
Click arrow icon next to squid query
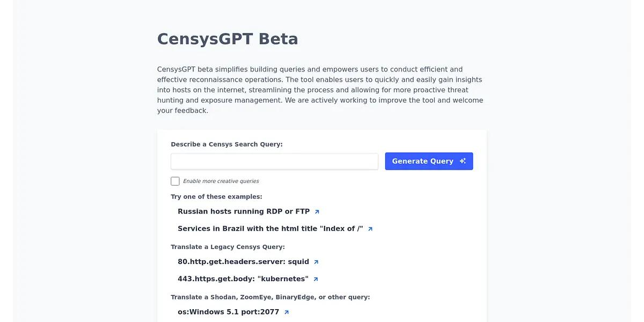tap(316, 262)
